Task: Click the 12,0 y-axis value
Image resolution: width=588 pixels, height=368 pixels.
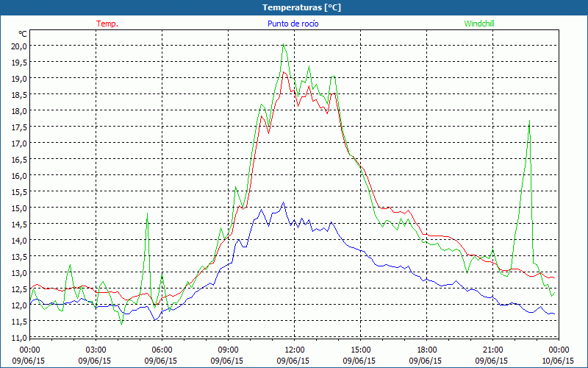Action: (x=19, y=305)
